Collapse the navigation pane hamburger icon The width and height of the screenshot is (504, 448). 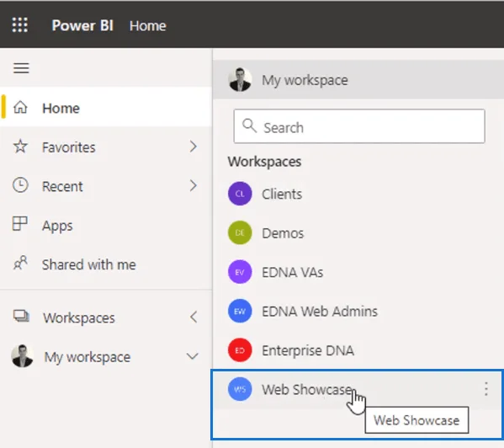coord(21,68)
